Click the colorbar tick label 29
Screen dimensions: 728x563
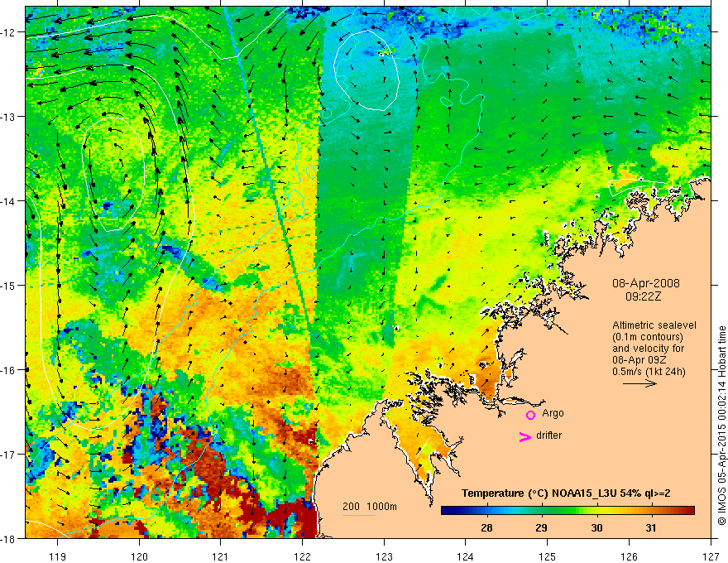(541, 527)
